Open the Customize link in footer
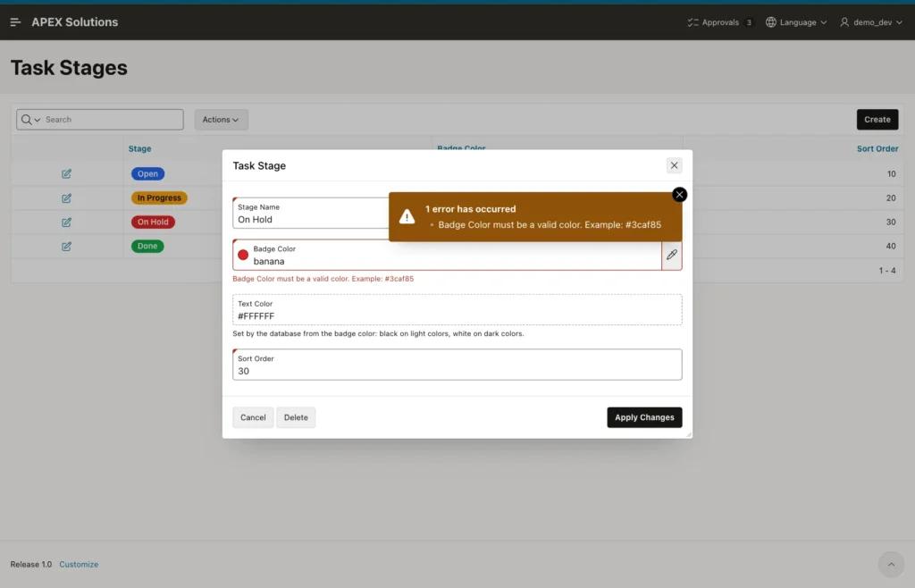915x588 pixels. [79, 565]
